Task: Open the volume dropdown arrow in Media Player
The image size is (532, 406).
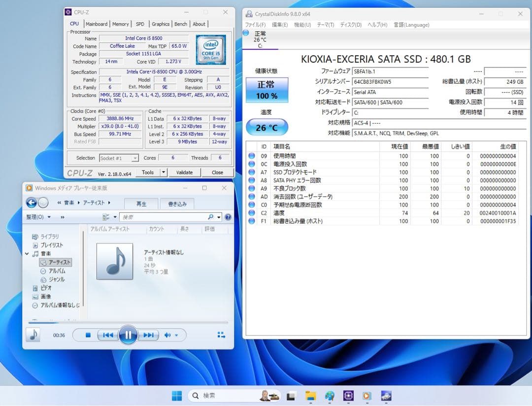Action: click(176, 335)
